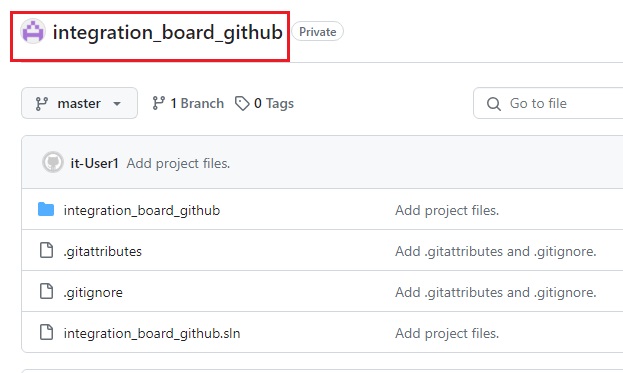The width and height of the screenshot is (623, 373).
Task: Click the branch icon next to 1 Branch
Action: [x=159, y=103]
